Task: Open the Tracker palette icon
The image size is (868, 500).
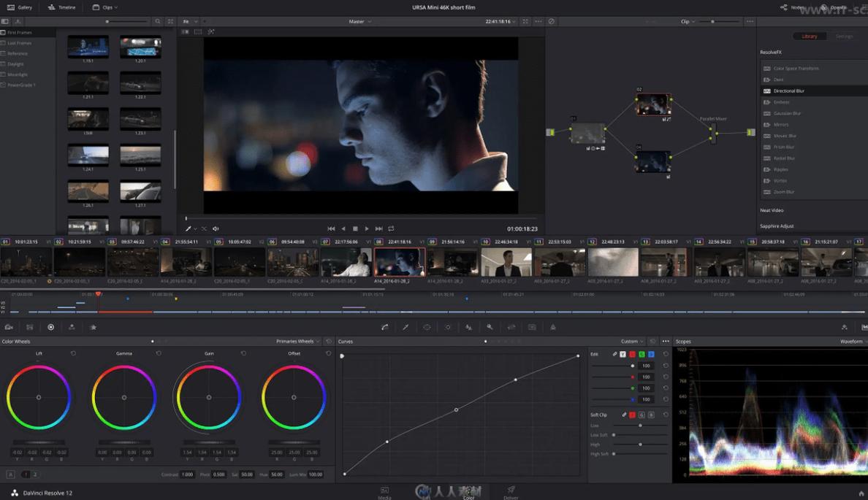Action: (448, 328)
